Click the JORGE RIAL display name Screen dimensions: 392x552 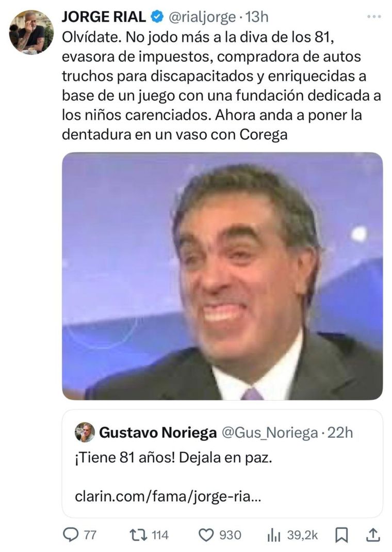pos(104,17)
